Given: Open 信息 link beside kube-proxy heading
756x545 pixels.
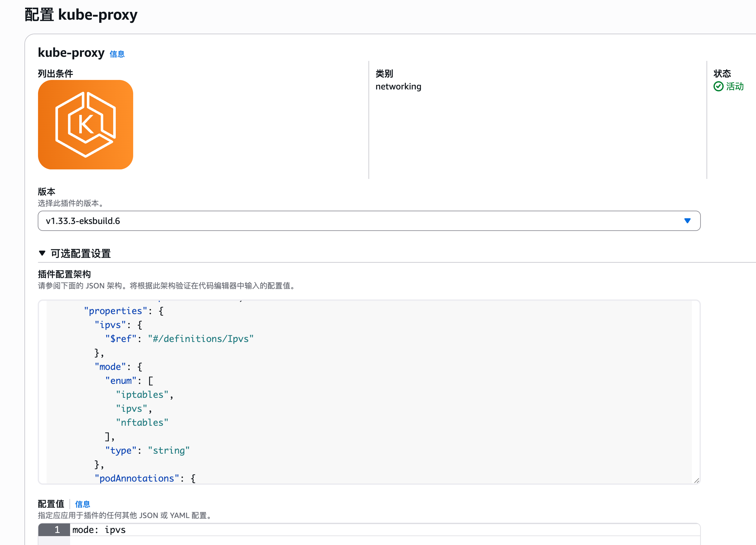Looking at the screenshot, I should tap(117, 54).
